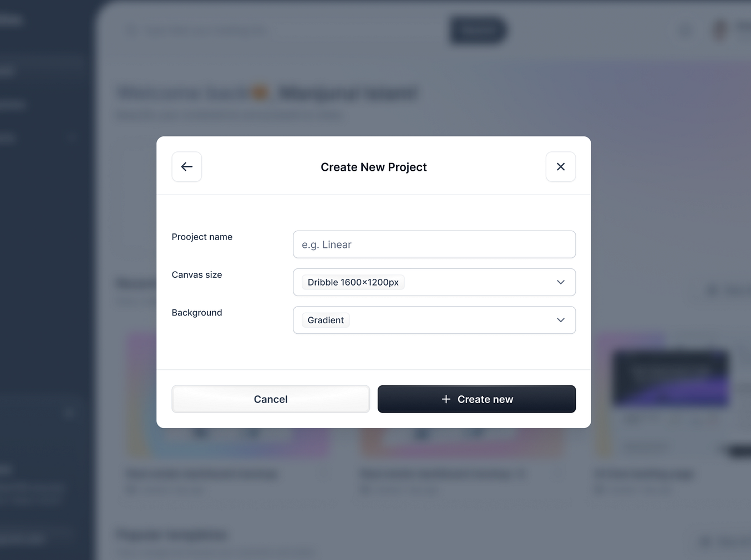Open the Canvas size dropdown
751x560 pixels.
click(434, 282)
